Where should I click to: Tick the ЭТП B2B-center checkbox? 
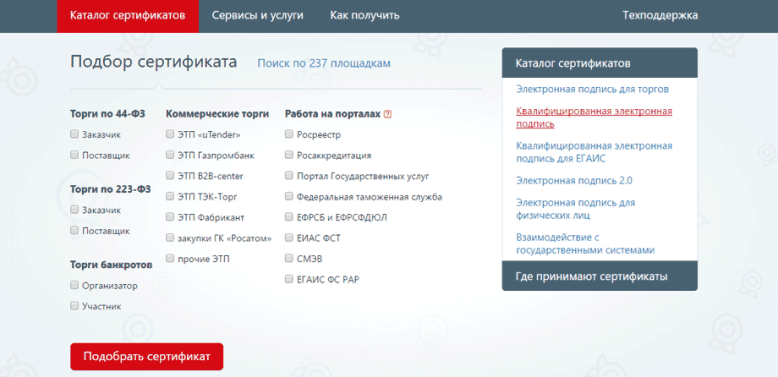(170, 176)
